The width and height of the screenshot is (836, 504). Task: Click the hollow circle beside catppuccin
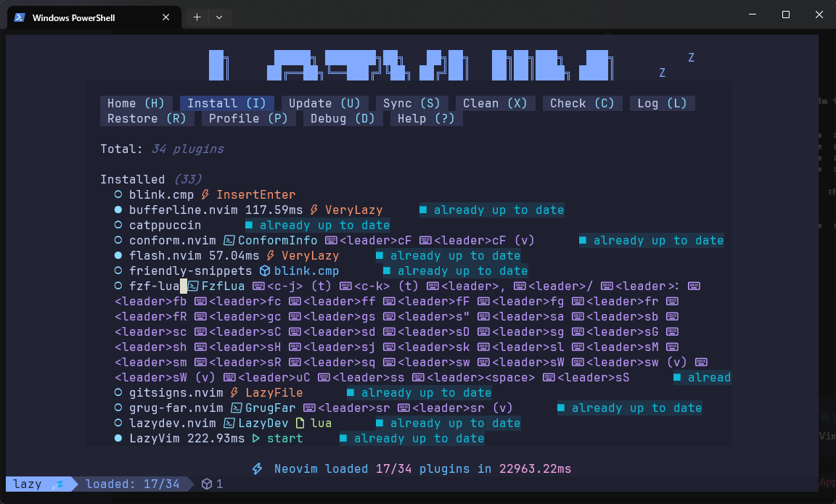(x=118, y=226)
